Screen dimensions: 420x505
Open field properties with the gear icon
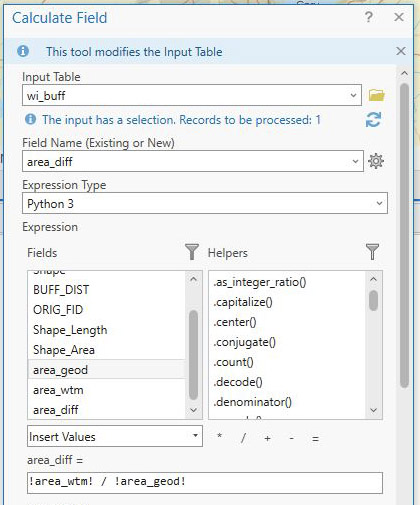376,161
